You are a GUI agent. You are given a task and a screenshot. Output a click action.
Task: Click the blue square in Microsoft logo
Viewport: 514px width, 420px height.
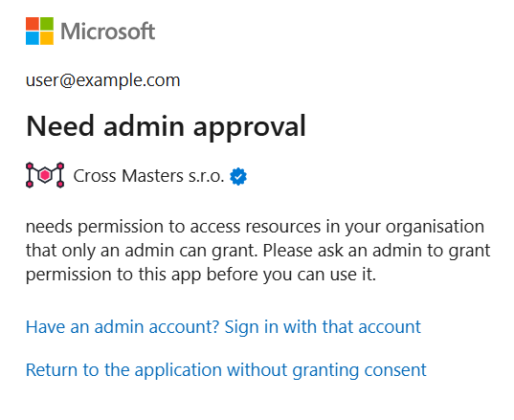(x=33, y=38)
